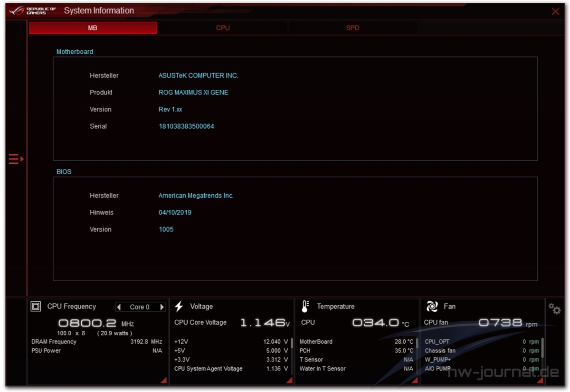Select serial number 181038383500064

186,126
